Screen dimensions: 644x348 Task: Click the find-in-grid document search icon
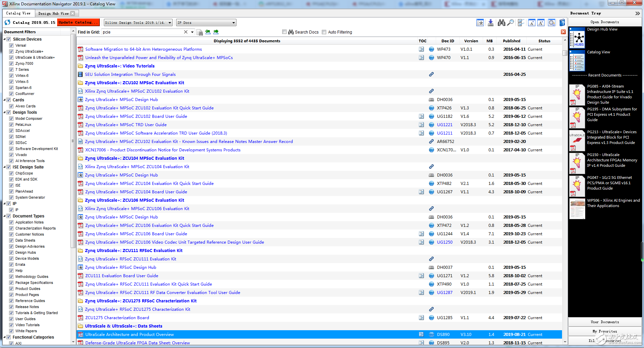coord(200,32)
